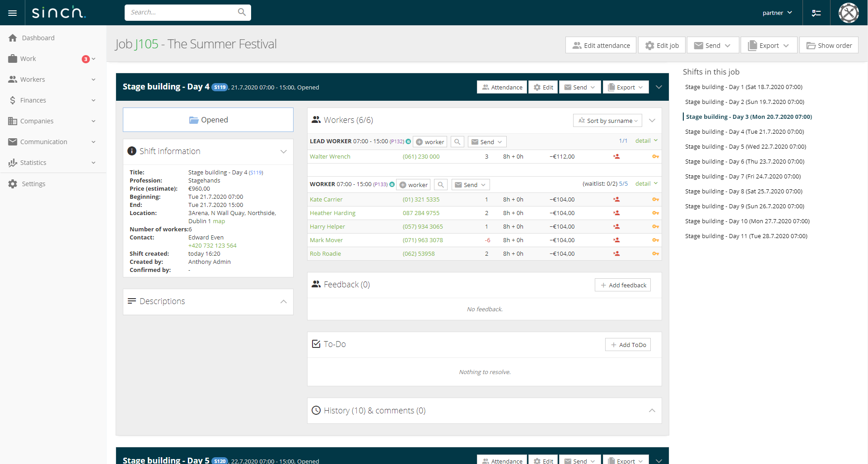
Task: Open worker search magnifier in the WORKER row
Action: 441,184
